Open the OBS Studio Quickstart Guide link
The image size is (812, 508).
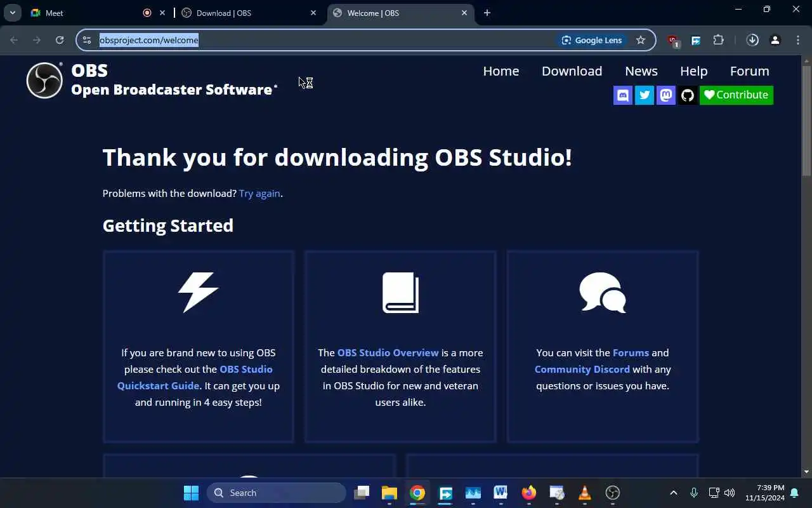(x=195, y=377)
